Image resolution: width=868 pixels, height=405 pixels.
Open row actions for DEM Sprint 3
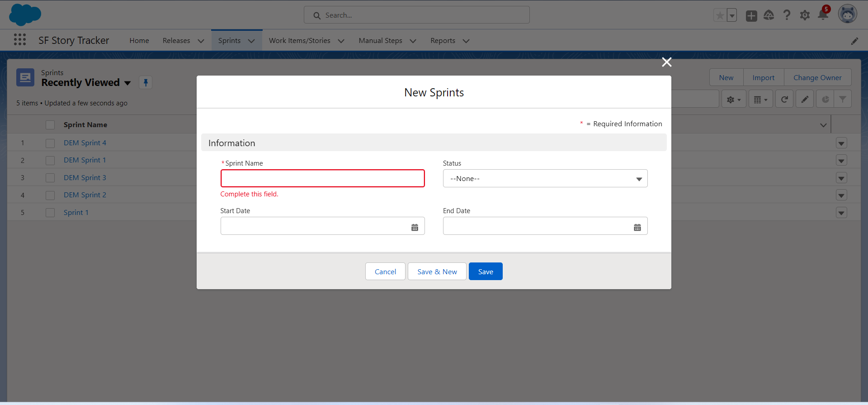[x=841, y=178]
